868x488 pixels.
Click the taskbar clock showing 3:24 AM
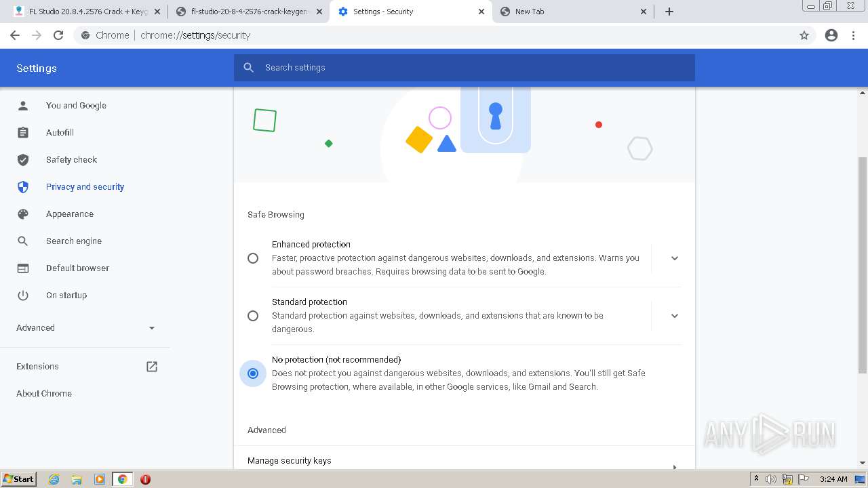tap(833, 479)
